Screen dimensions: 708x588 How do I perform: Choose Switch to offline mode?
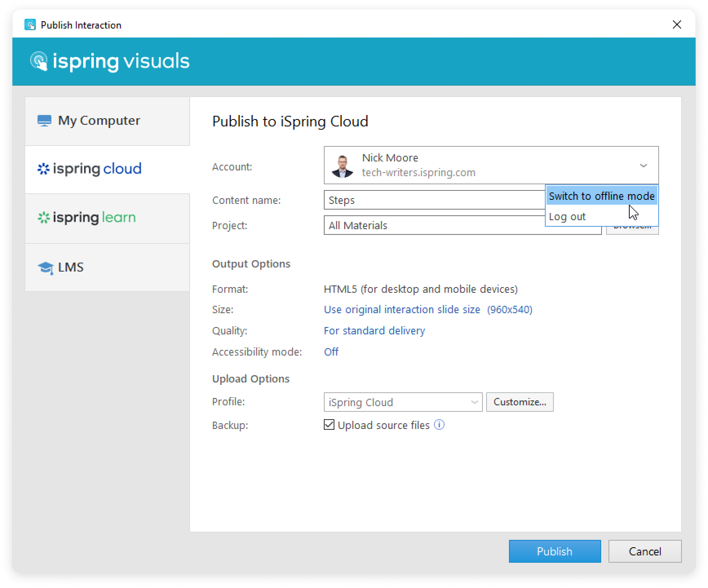(x=602, y=196)
